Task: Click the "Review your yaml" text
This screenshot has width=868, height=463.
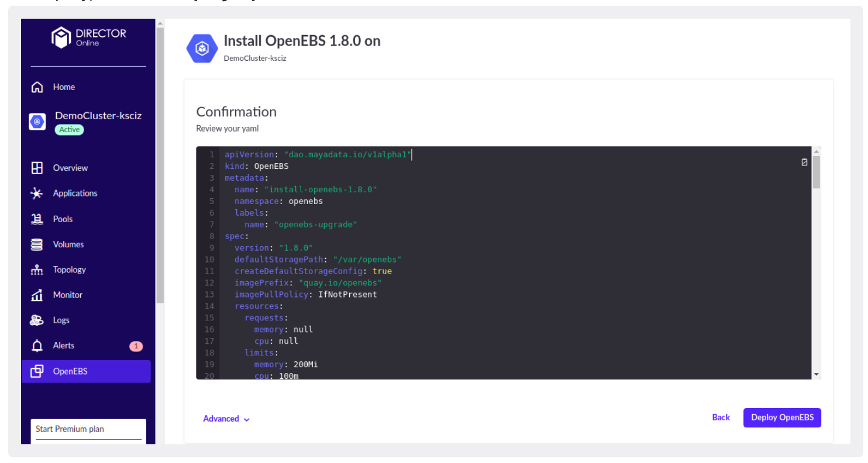Action: (x=227, y=129)
